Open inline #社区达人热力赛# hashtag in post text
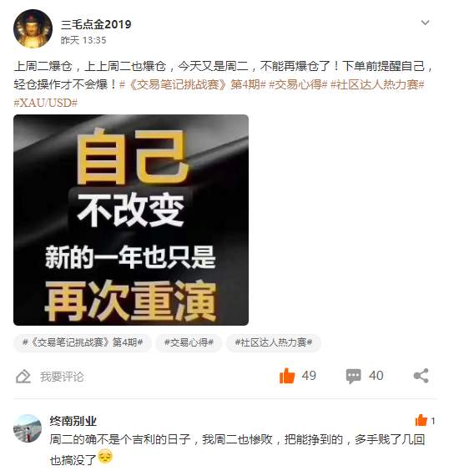Image resolution: width=449 pixels, height=476 pixels. pos(377,84)
